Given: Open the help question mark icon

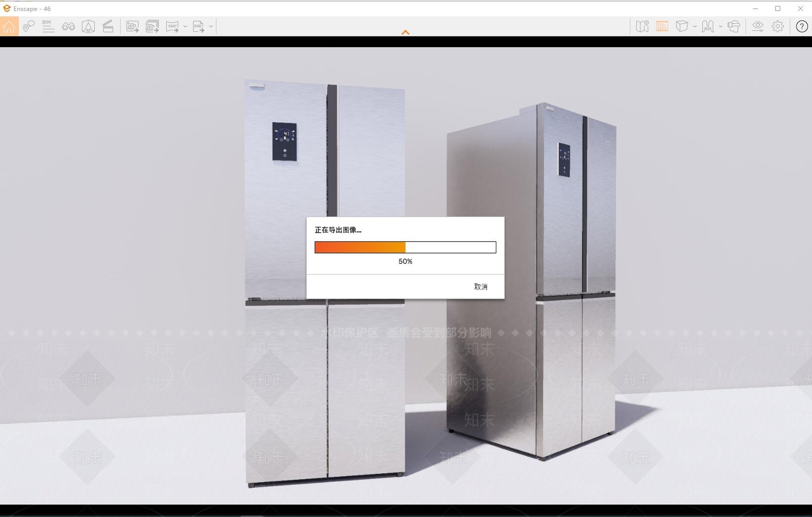Looking at the screenshot, I should point(802,26).
